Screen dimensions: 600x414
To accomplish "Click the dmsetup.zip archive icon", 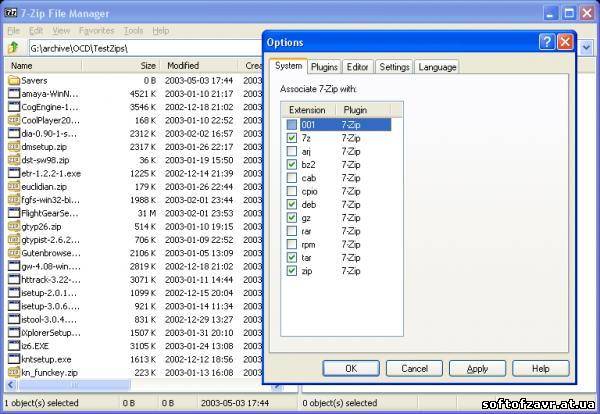I will pos(14,147).
